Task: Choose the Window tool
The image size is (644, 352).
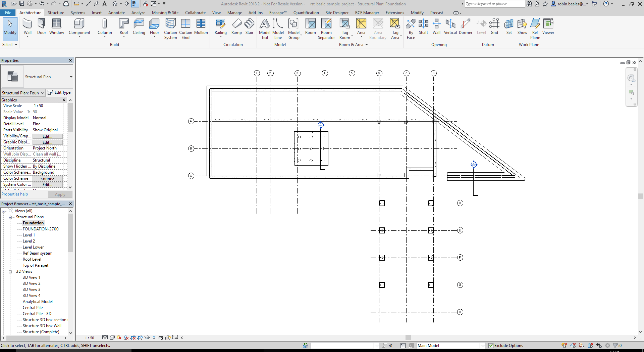Action: (56, 27)
